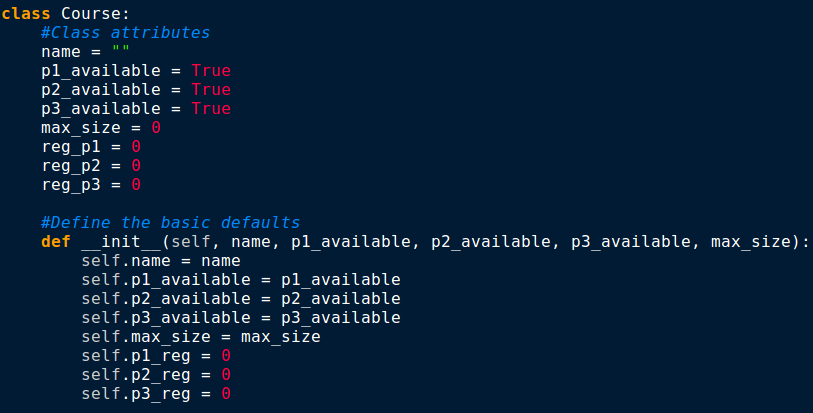Click the 0 after reg_p3
813x413 pixels.
click(136, 184)
